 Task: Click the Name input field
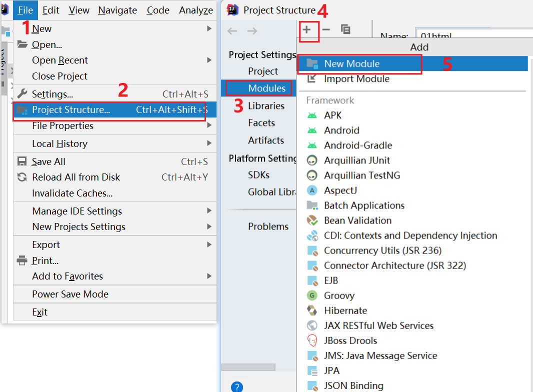[474, 33]
